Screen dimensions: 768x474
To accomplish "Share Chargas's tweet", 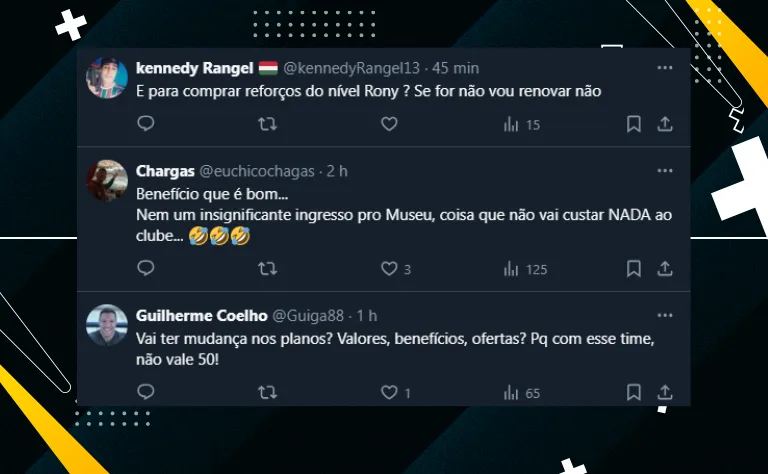I will point(664,268).
